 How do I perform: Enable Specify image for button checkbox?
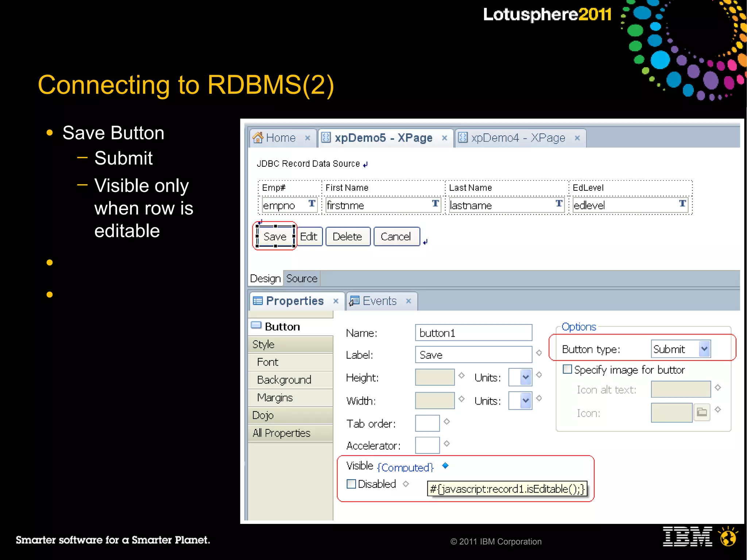(567, 369)
